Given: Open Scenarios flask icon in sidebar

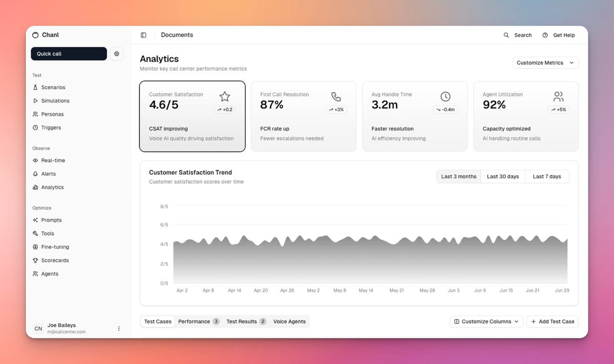Looking at the screenshot, I should pos(35,87).
